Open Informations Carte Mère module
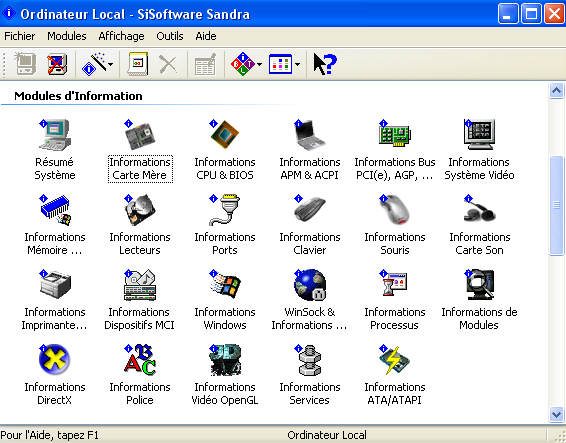The image size is (566, 443). [140, 150]
